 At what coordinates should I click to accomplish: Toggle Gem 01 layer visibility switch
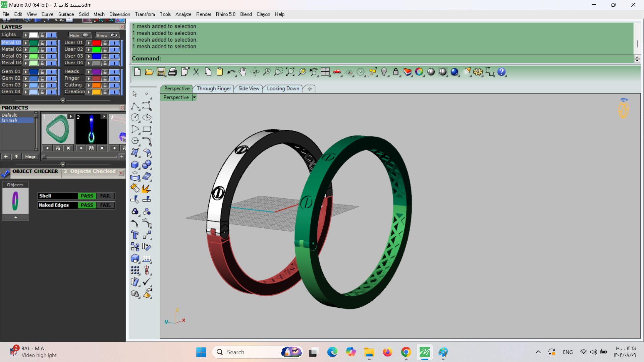point(51,72)
